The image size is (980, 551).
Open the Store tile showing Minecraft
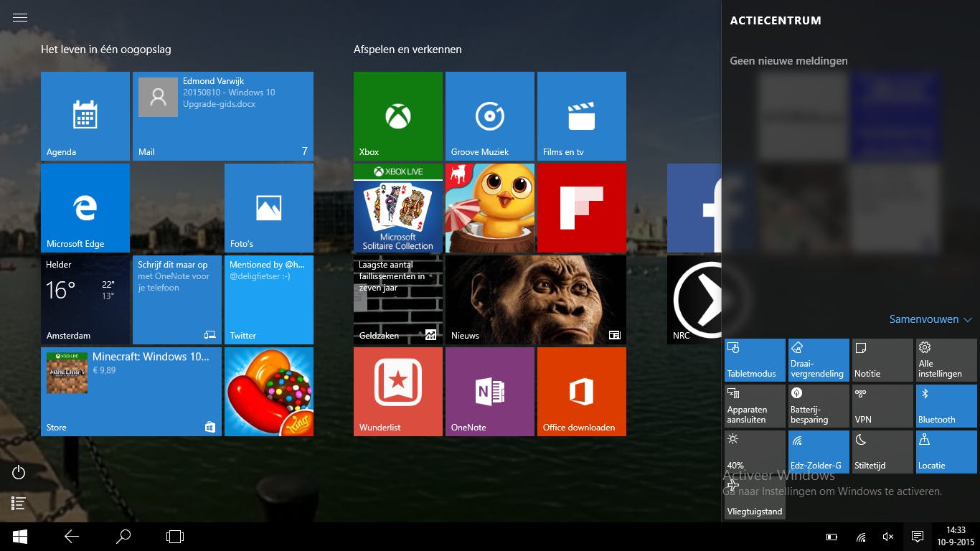[x=131, y=392]
